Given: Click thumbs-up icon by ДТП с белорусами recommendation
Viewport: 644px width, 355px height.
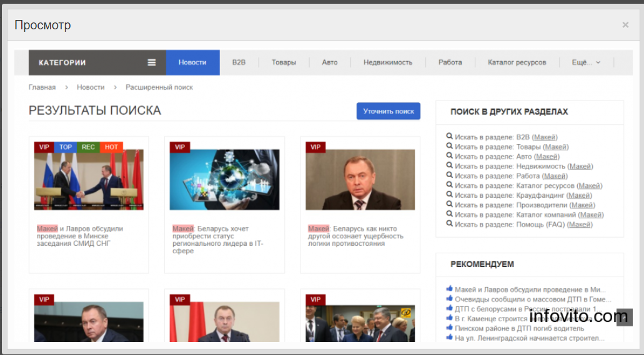Looking at the screenshot, I should pos(449,308).
